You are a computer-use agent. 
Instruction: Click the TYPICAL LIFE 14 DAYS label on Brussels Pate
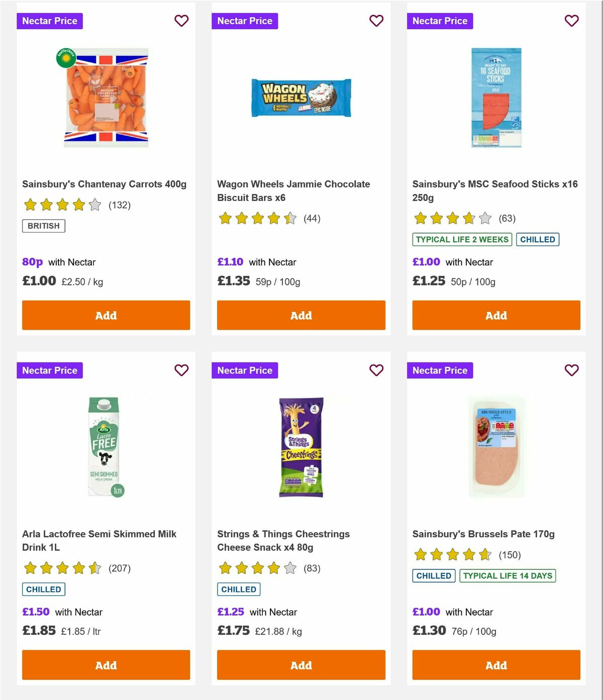(x=507, y=575)
